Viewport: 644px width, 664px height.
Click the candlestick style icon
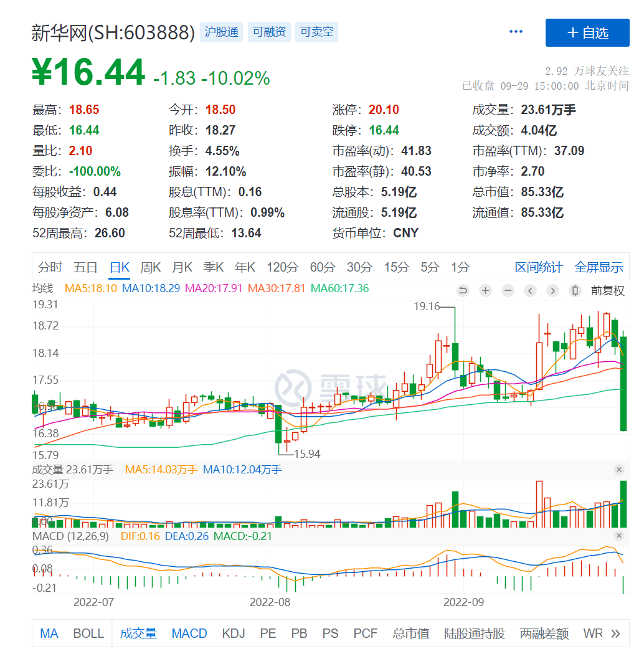point(575,290)
